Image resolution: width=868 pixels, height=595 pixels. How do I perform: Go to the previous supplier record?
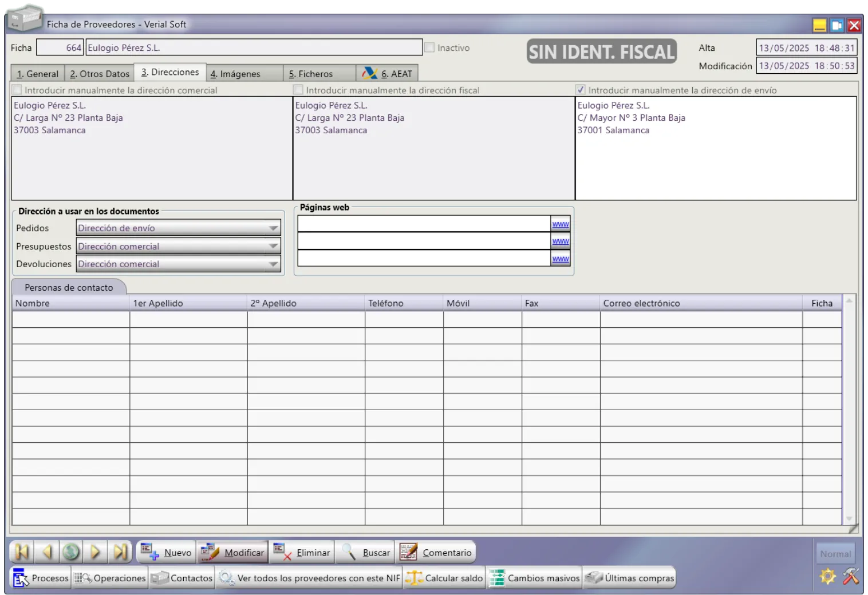point(47,552)
